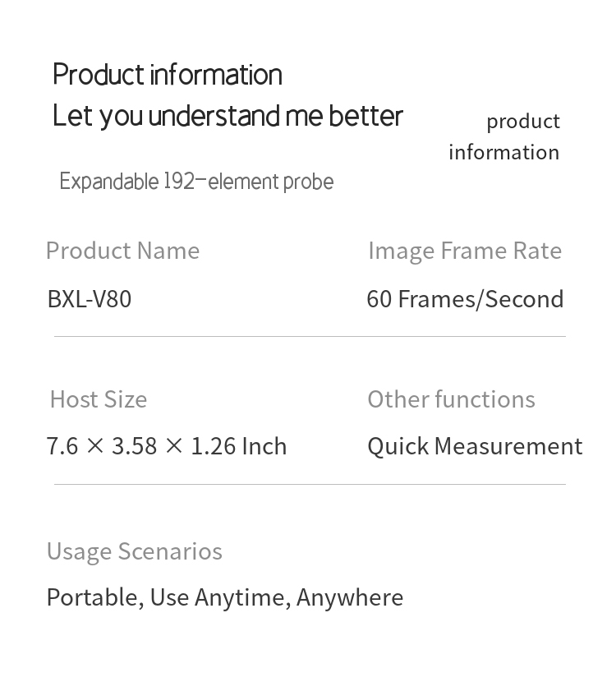Select the 'Image Frame Rate' label
The image size is (616, 682).
pyautogui.click(x=465, y=251)
